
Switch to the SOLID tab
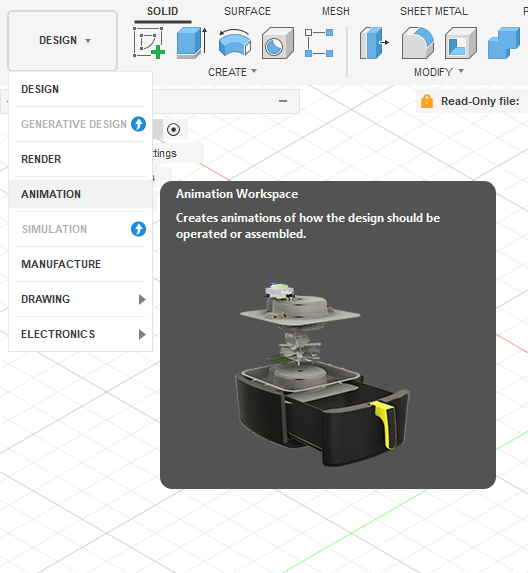pyautogui.click(x=163, y=11)
